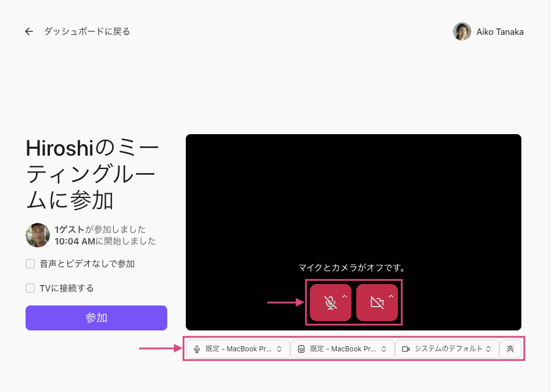Turn on the camera with the red camera button
551x392 pixels.
coord(376,303)
